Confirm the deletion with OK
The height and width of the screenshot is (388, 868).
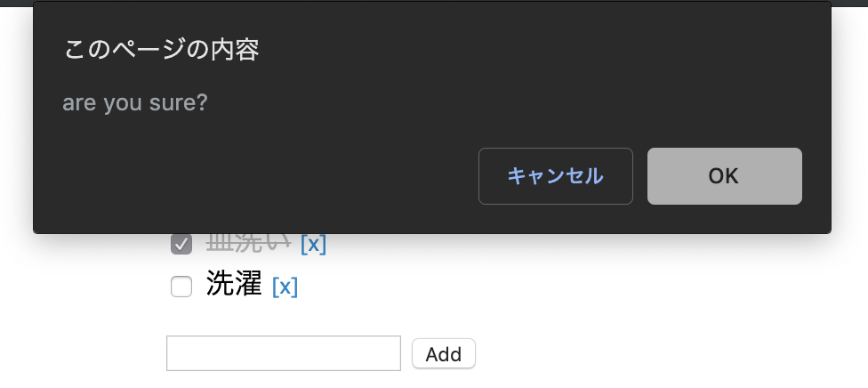[724, 176]
